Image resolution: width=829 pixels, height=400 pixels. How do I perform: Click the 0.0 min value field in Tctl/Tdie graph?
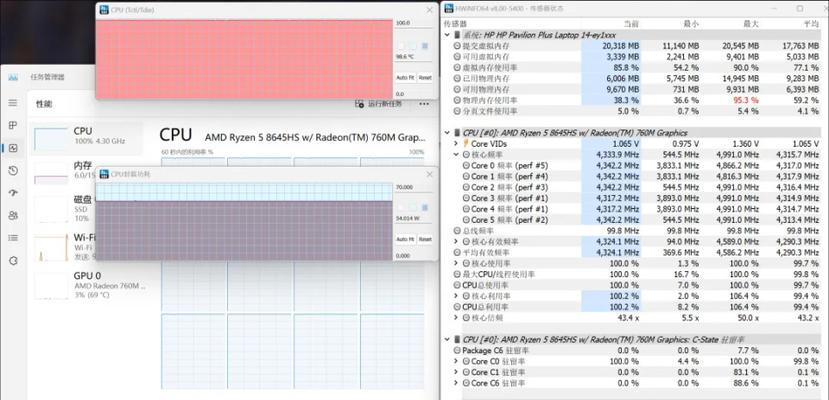pyautogui.click(x=414, y=94)
